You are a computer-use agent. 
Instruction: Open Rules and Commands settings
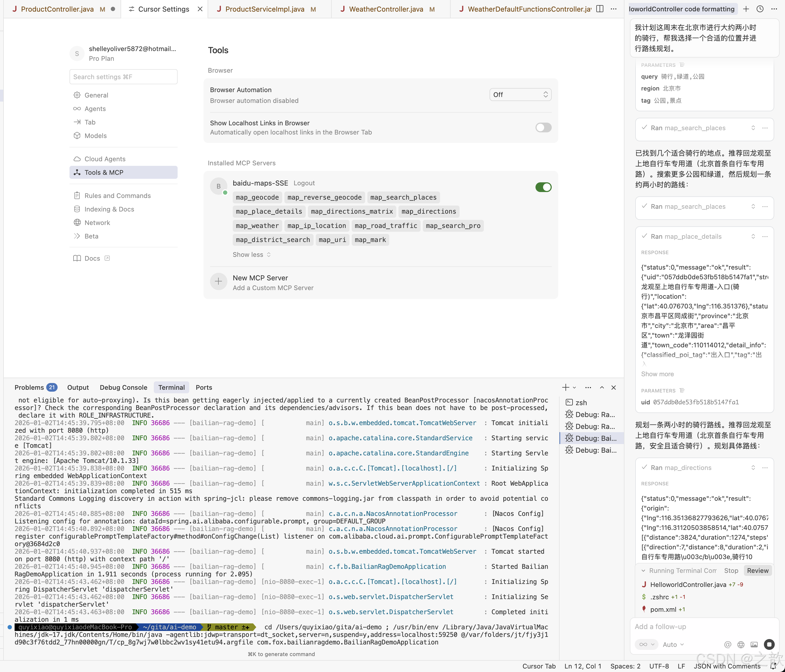[x=117, y=195]
